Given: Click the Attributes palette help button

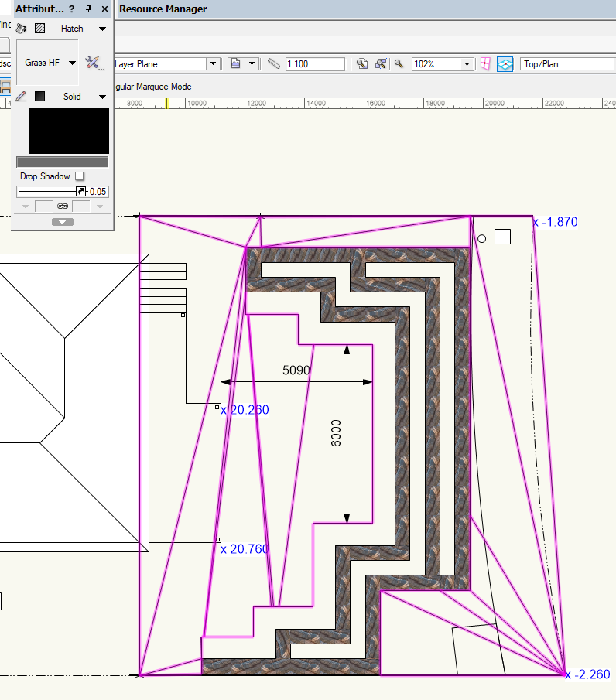Looking at the screenshot, I should (x=72, y=9).
